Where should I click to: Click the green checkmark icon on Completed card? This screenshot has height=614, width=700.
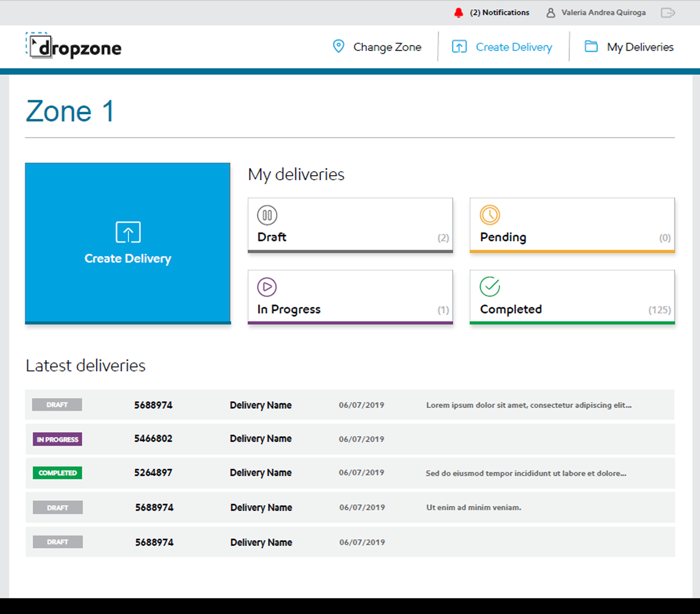click(489, 287)
